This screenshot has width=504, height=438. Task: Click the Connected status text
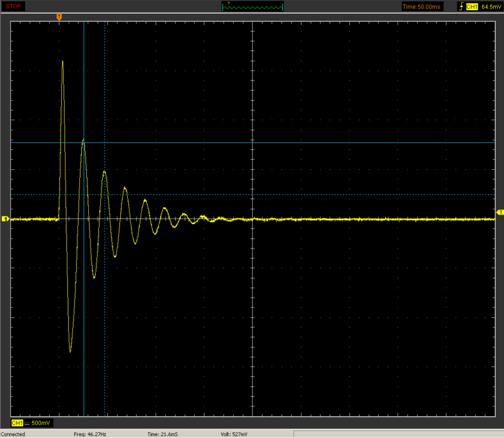pos(13,434)
